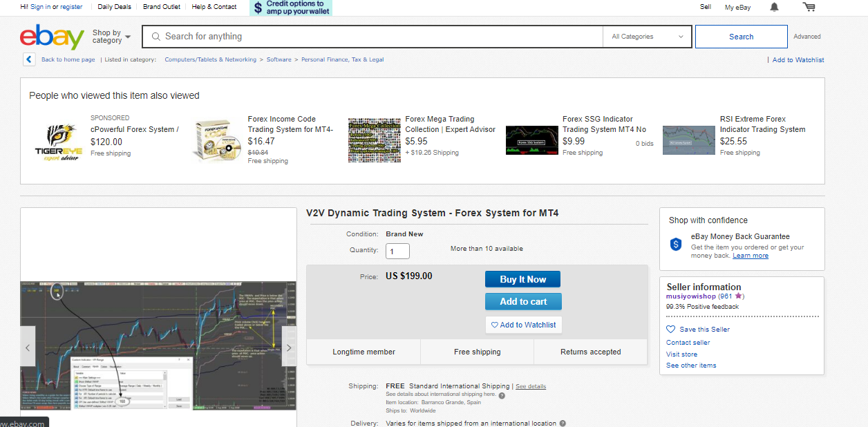Image resolution: width=868 pixels, height=427 pixels.
Task: Click the blue Search button
Action: pyautogui.click(x=741, y=37)
